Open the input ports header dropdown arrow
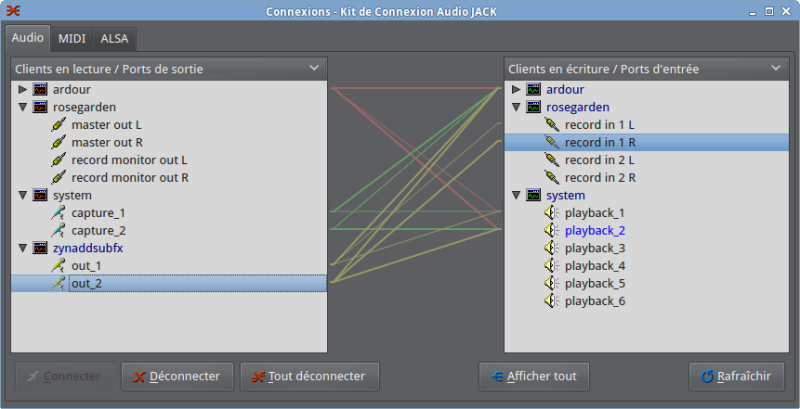The width and height of the screenshot is (800, 409). click(776, 68)
